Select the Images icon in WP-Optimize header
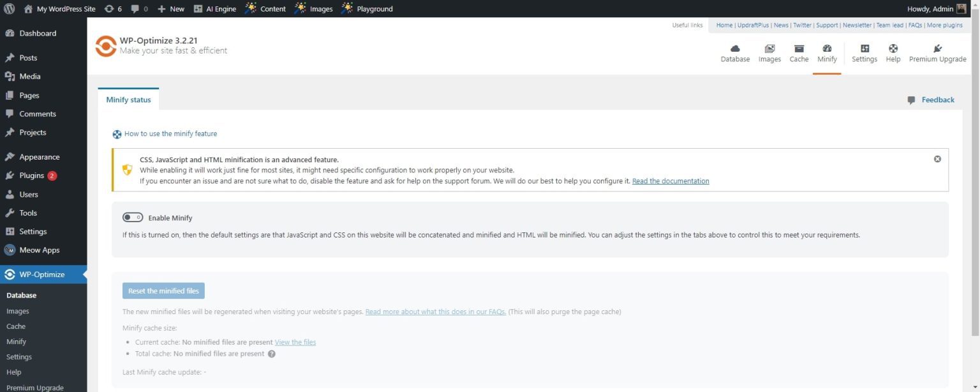This screenshot has height=392, width=980. click(769, 51)
